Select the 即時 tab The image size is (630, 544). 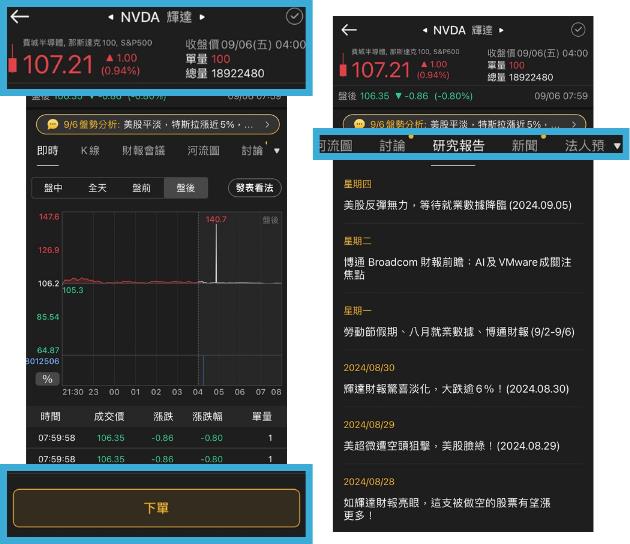click(x=47, y=151)
